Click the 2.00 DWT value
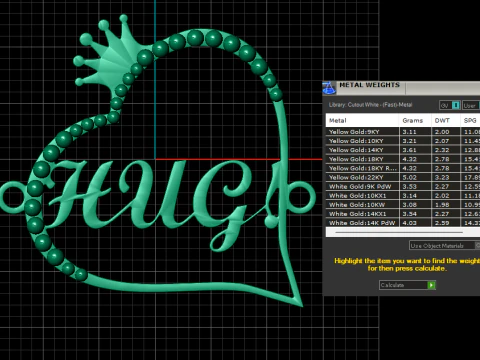 442,132
